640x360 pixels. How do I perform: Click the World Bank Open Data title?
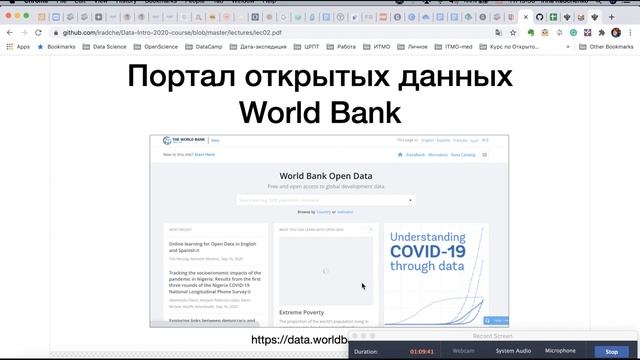pos(326,176)
